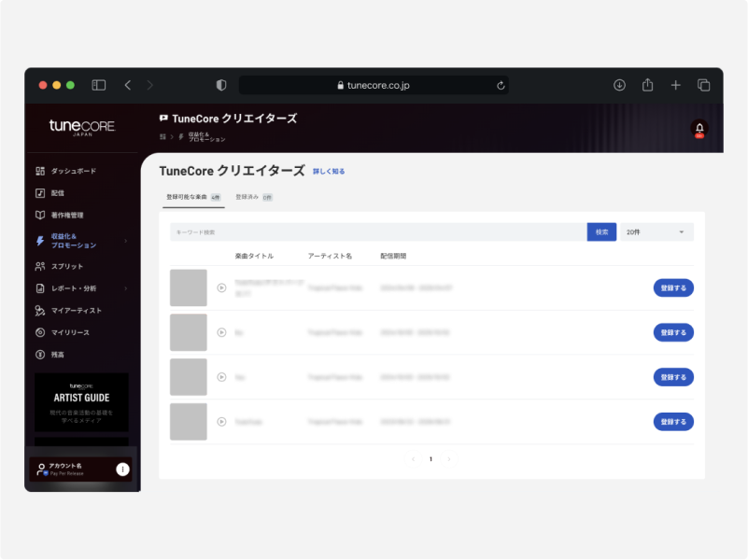Play the first song's audio preview
The image size is (748, 560).
click(221, 287)
